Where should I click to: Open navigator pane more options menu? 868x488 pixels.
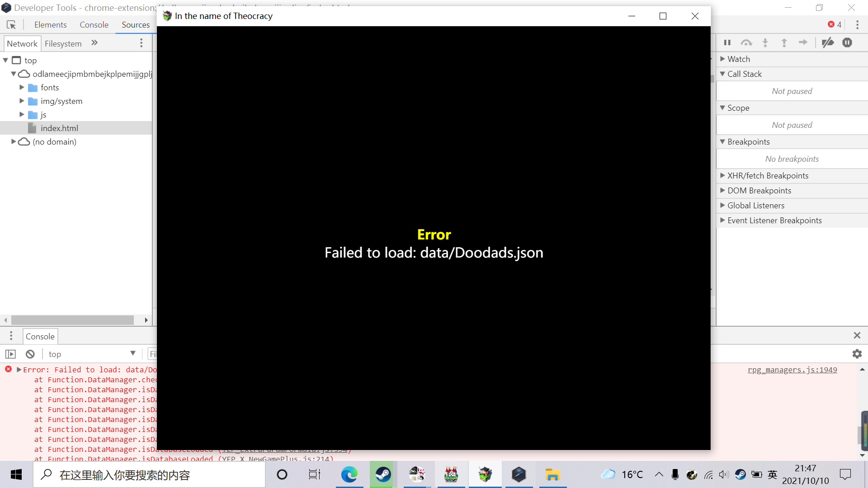141,43
